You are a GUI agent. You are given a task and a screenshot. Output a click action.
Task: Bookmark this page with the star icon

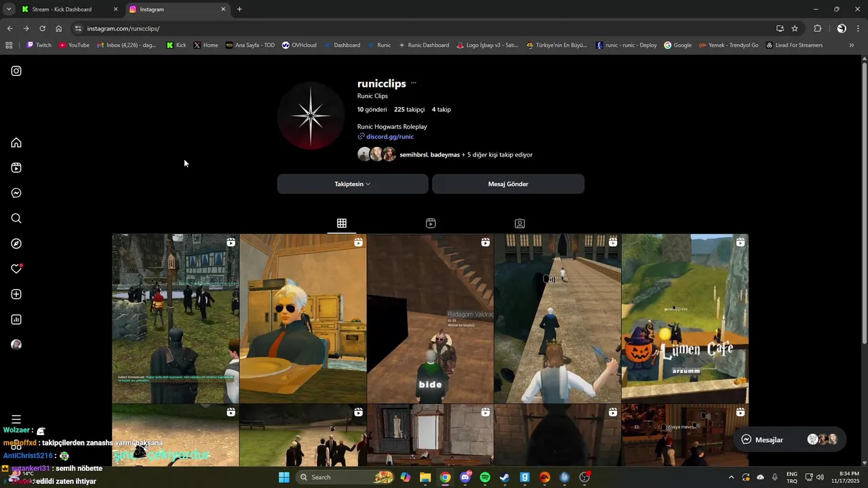795,28
